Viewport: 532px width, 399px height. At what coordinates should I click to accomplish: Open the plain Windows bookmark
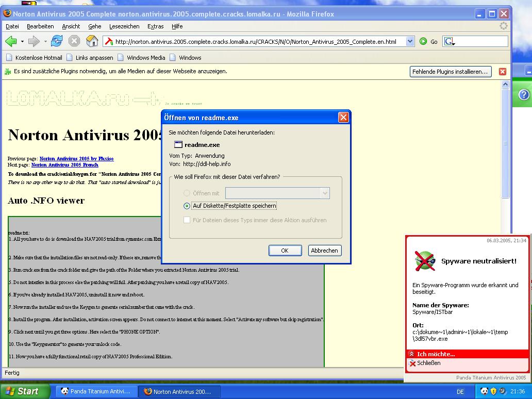click(186, 58)
